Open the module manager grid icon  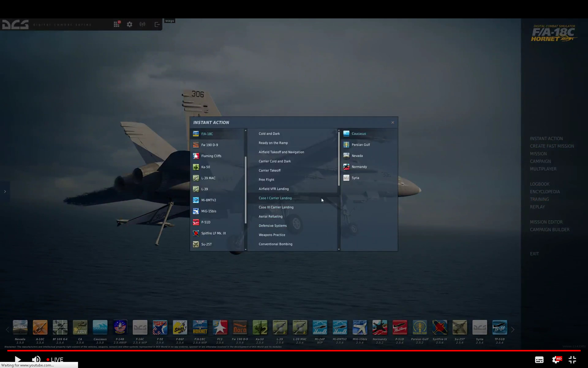(116, 25)
